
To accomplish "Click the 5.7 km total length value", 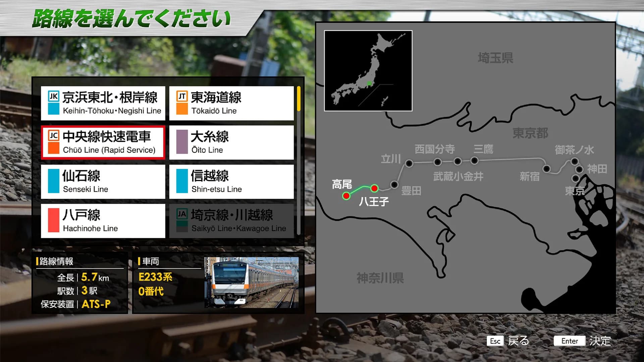I will tap(95, 277).
